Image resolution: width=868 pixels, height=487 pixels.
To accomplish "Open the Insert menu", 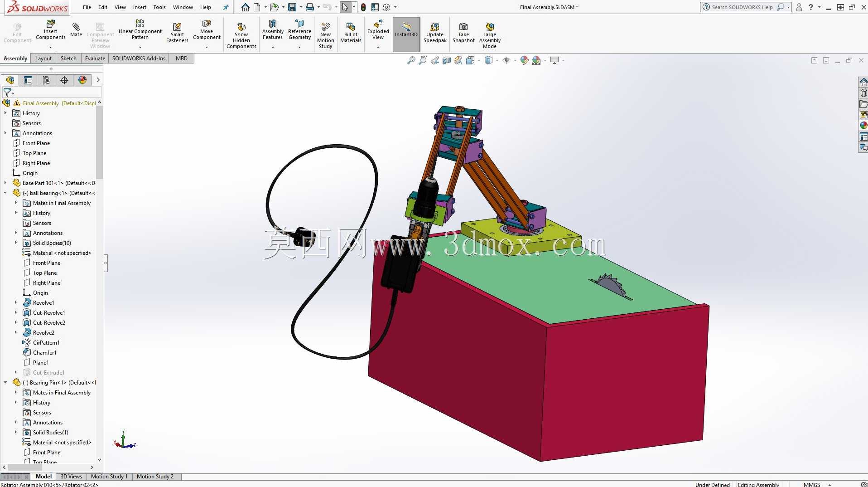I will [x=140, y=7].
